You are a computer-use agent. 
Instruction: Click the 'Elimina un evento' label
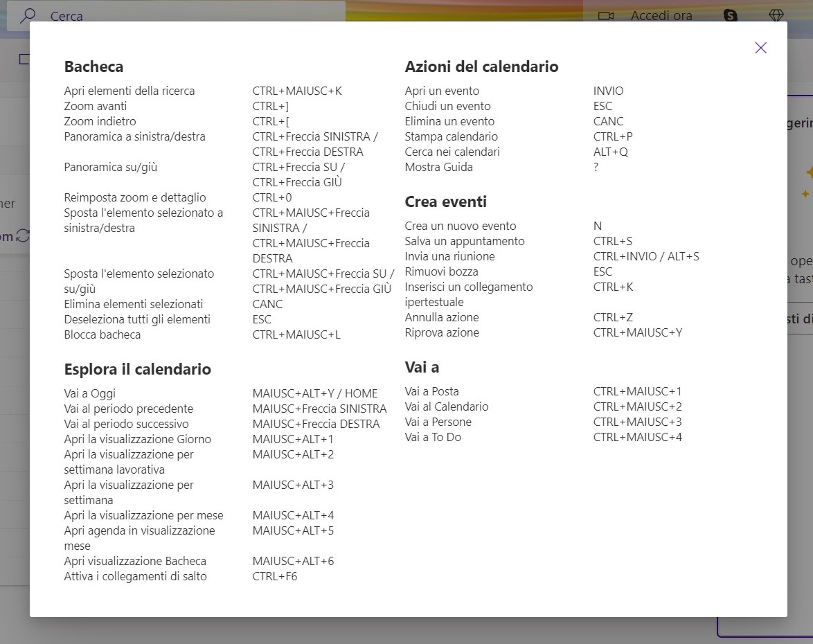pos(449,120)
